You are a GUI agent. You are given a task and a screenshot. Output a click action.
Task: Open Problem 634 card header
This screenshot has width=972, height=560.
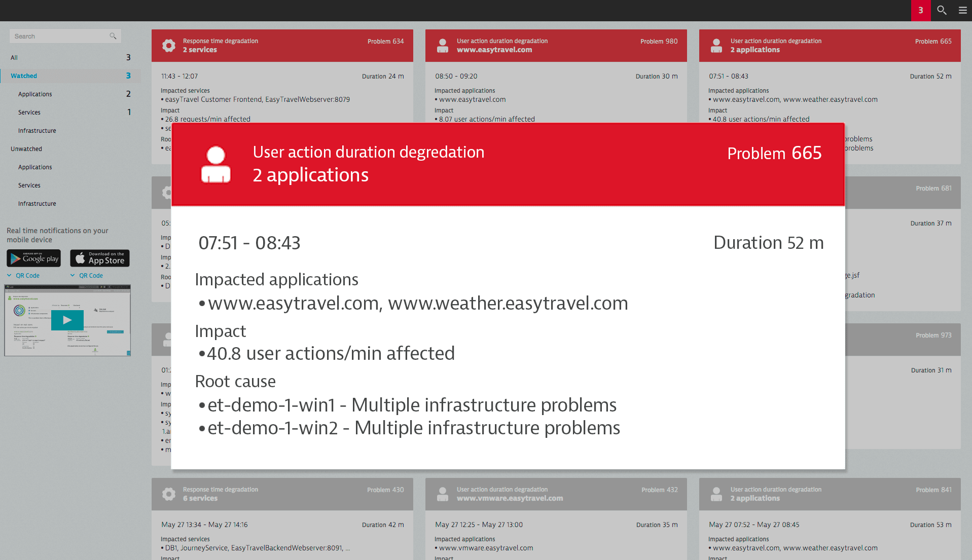tap(282, 46)
